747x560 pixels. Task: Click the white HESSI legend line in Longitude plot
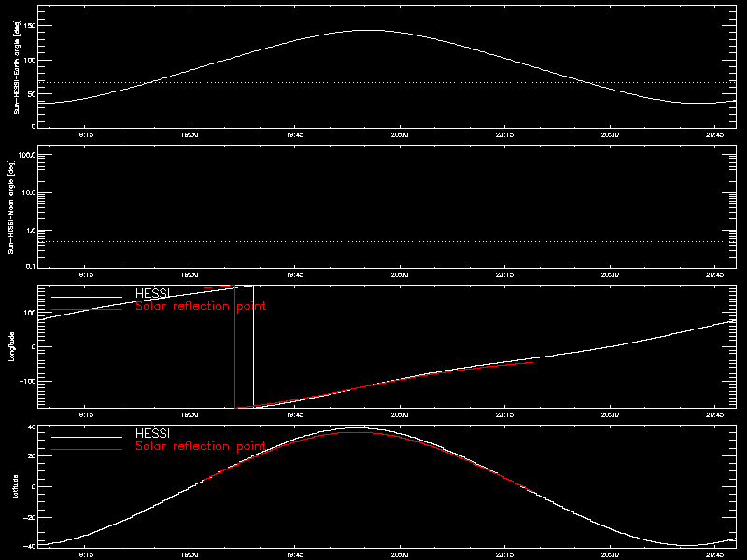click(87, 297)
